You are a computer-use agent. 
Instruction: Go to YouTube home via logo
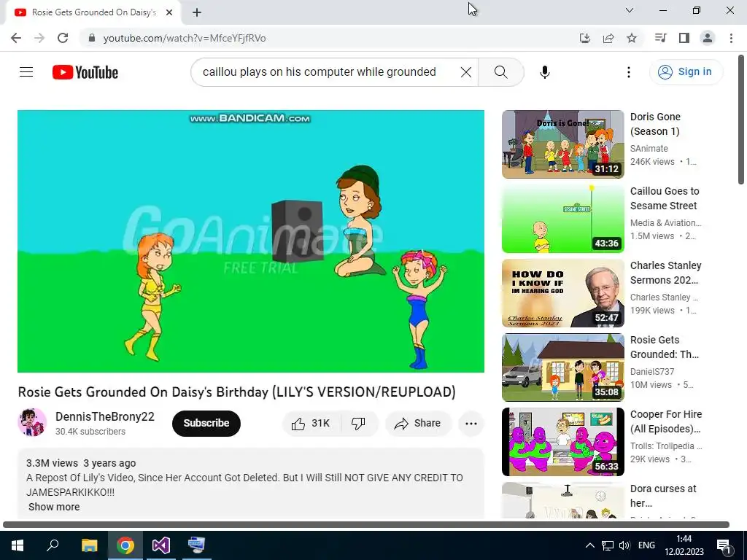point(85,72)
